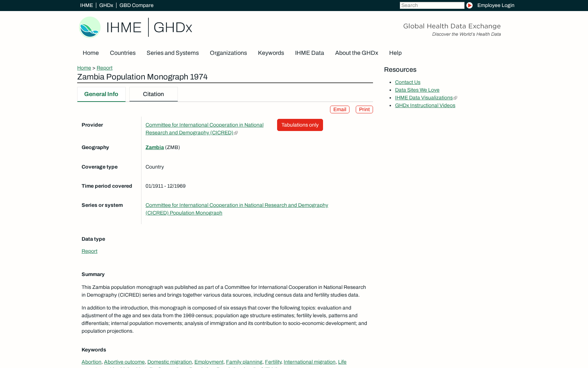Image resolution: width=588 pixels, height=368 pixels.
Task: Click the IHME leaf logo icon
Action: pyautogui.click(x=90, y=27)
